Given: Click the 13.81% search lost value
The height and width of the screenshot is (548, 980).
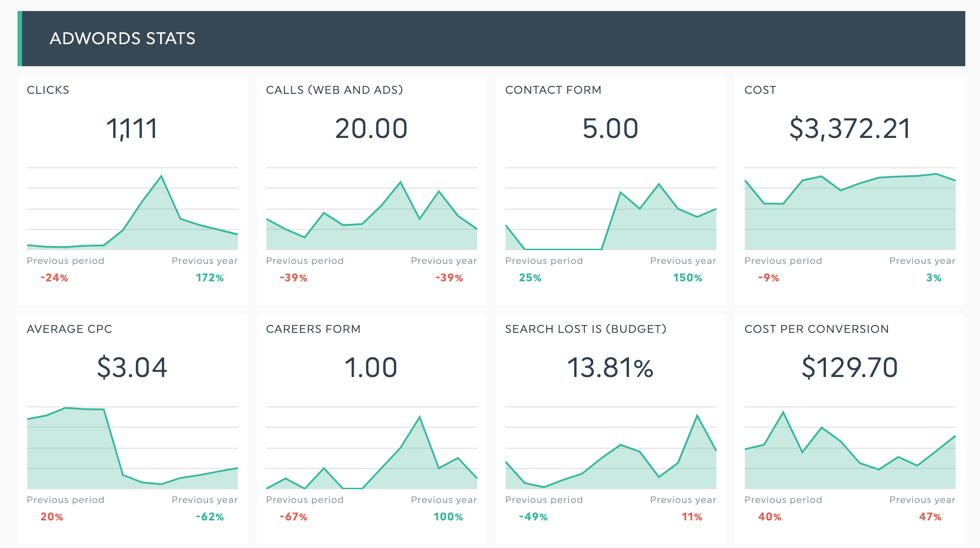Looking at the screenshot, I should (611, 368).
